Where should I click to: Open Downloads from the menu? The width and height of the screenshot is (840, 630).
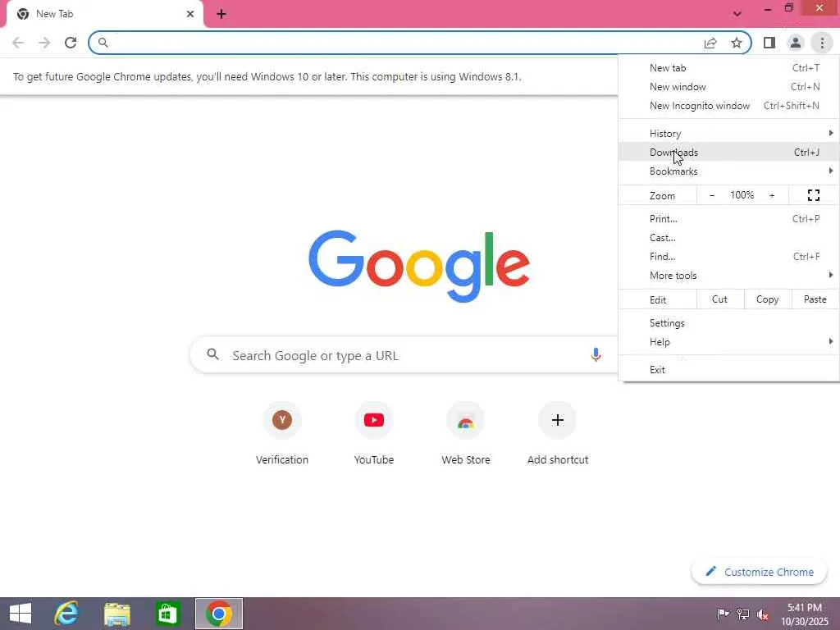[728, 152]
